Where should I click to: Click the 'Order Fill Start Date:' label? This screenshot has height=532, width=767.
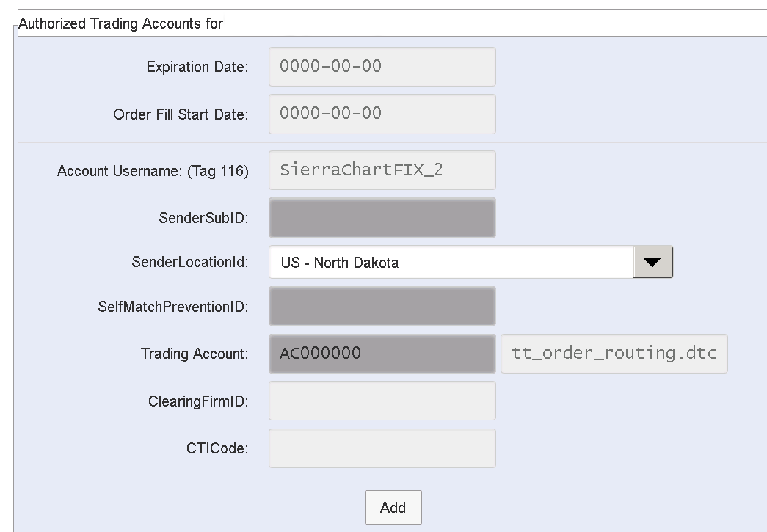[181, 114]
